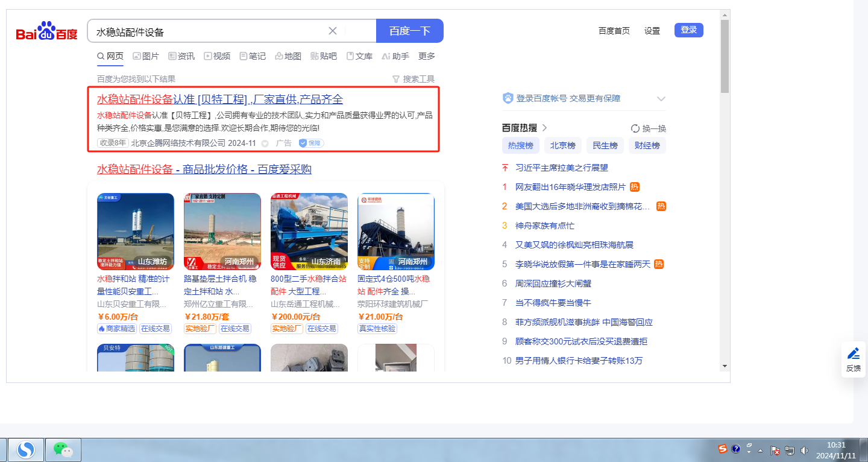Click the paw icon beside 登录百度帐号
Screen dimensions: 868x462
508,98
